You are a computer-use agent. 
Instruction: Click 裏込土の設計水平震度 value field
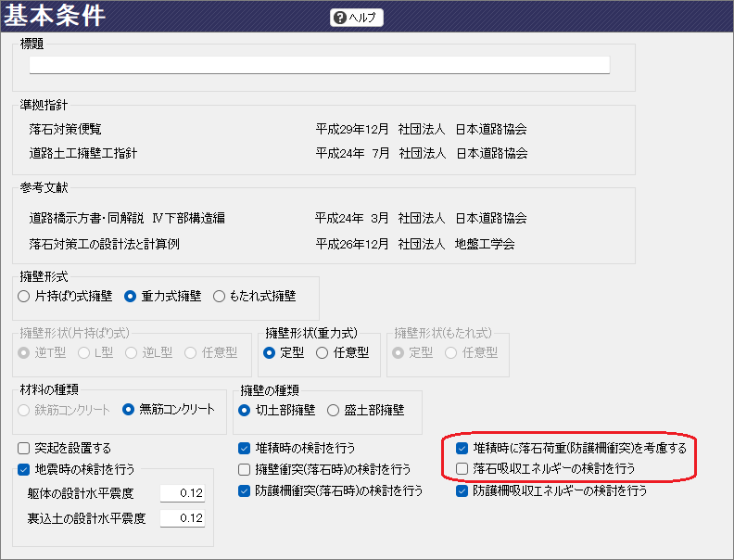(182, 518)
